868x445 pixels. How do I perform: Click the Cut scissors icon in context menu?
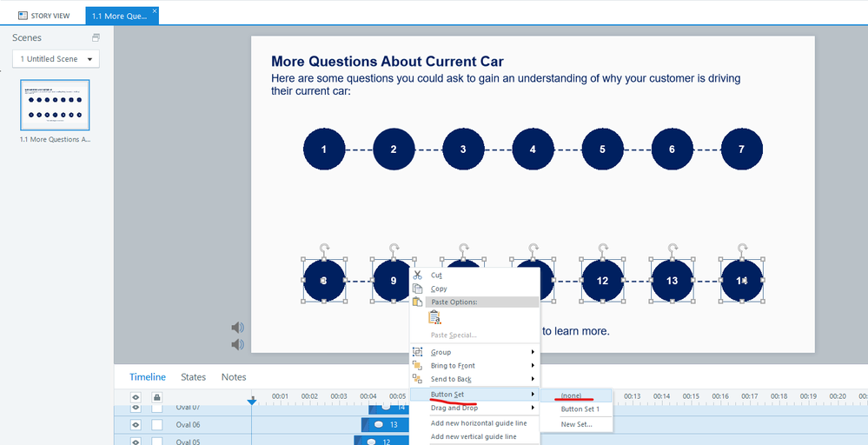click(417, 275)
